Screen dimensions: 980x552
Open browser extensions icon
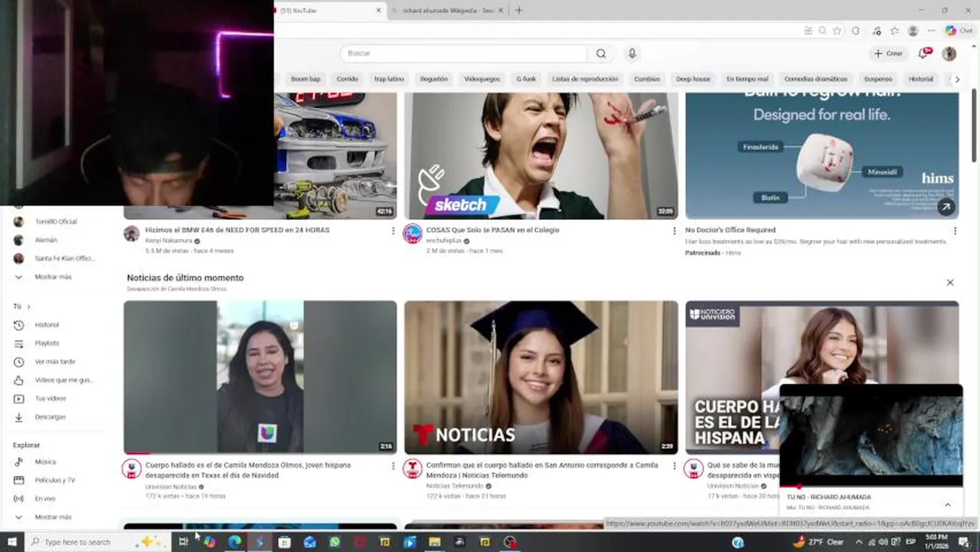(856, 31)
